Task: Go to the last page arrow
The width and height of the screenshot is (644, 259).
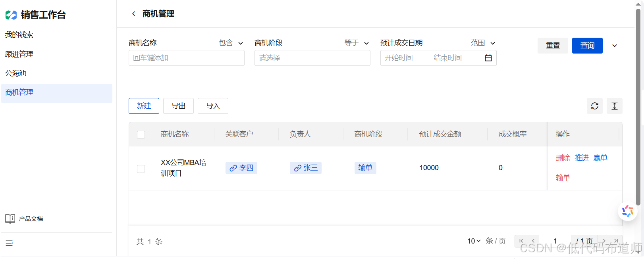Action: (616, 241)
